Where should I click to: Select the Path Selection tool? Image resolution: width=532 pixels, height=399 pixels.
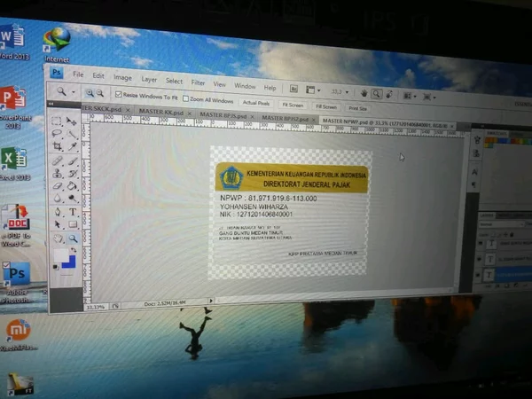coord(58,224)
